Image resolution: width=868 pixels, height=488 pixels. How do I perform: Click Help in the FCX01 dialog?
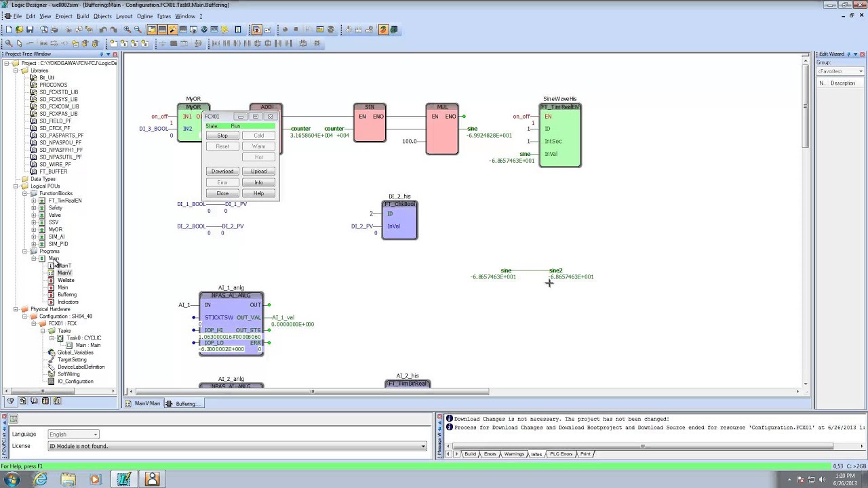[258, 193]
